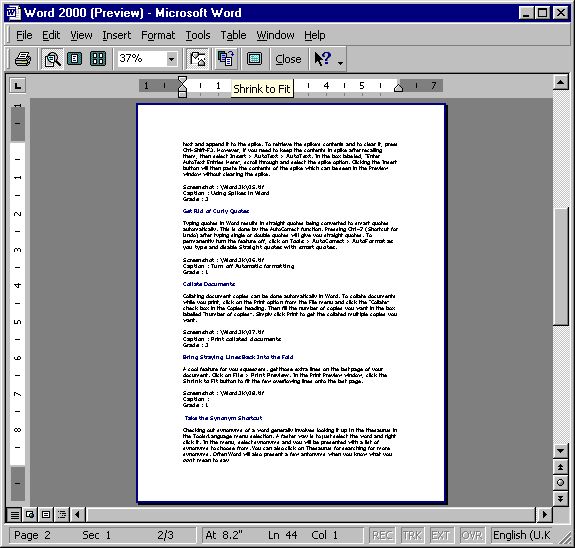The width and height of the screenshot is (575, 548).
Task: Click the Shrink to Fit icon
Action: [x=226, y=59]
